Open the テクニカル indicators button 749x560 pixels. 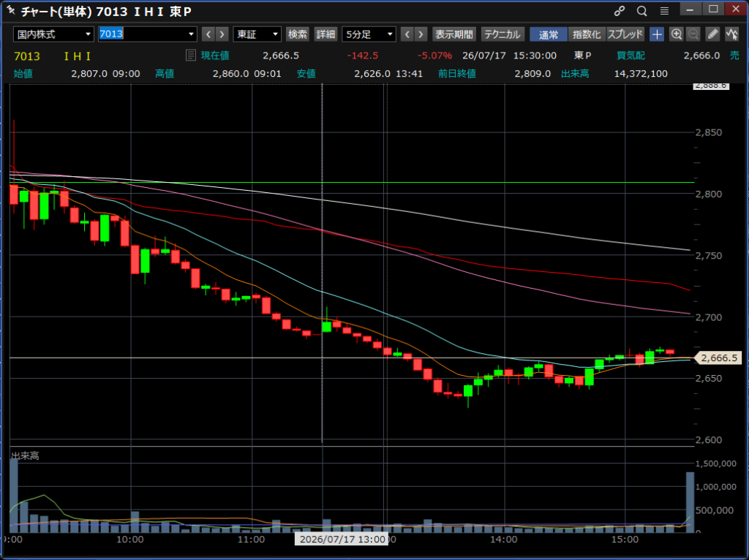pyautogui.click(x=503, y=34)
